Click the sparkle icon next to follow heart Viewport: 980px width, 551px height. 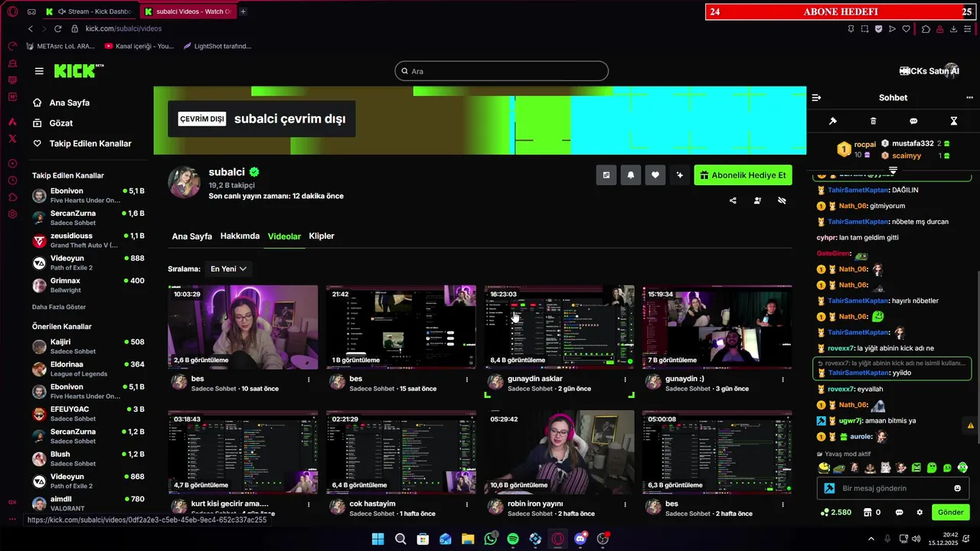click(680, 175)
